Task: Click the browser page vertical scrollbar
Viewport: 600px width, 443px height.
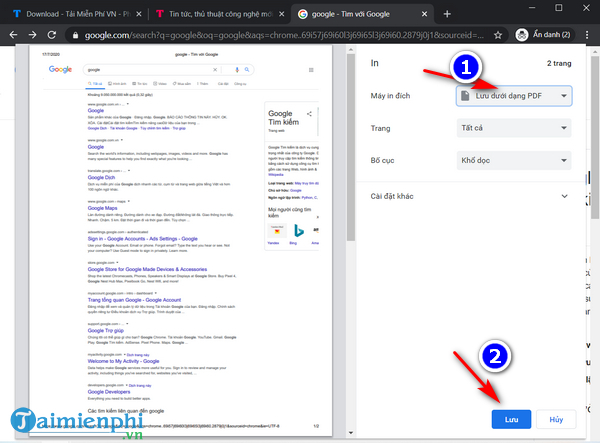Action: click(x=595, y=137)
